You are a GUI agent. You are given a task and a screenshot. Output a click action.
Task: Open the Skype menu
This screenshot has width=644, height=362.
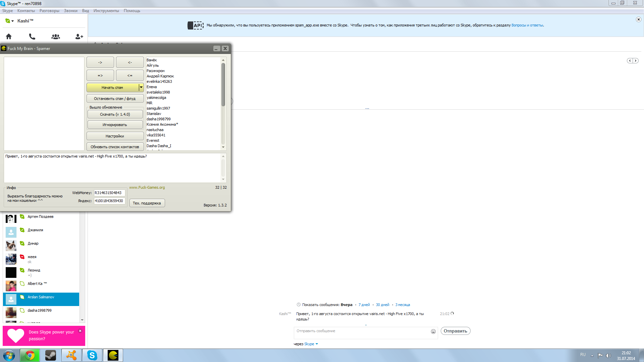coord(7,11)
